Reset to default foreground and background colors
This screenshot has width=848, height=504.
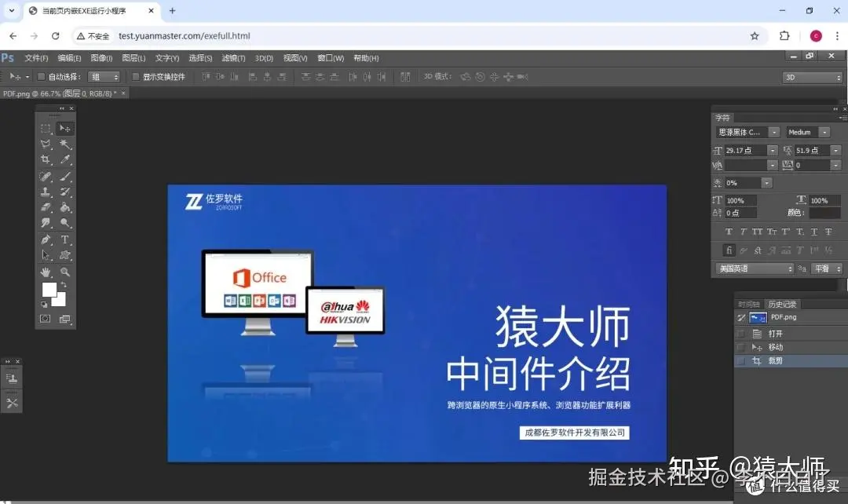tap(44, 305)
